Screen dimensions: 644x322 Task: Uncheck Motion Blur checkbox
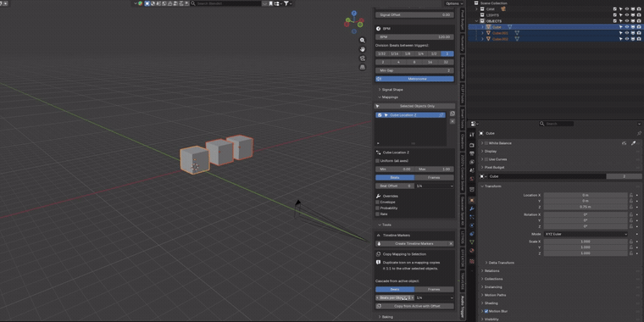pyautogui.click(x=486, y=311)
